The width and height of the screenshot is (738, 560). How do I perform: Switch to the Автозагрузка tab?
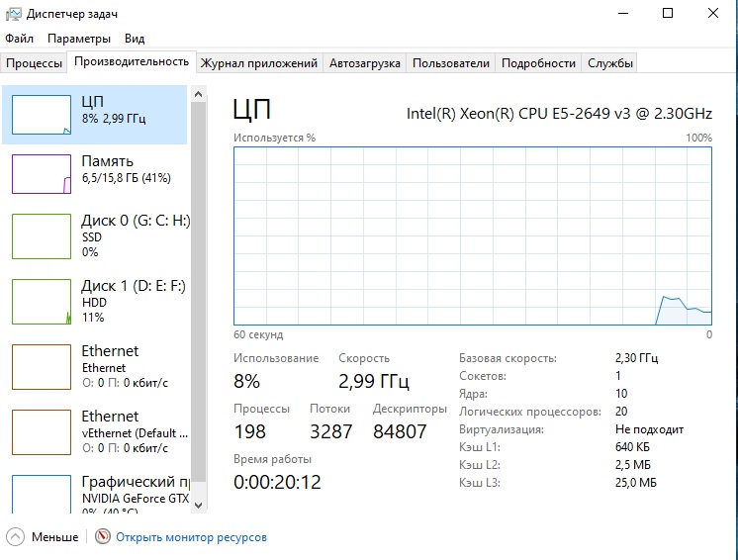tap(365, 63)
